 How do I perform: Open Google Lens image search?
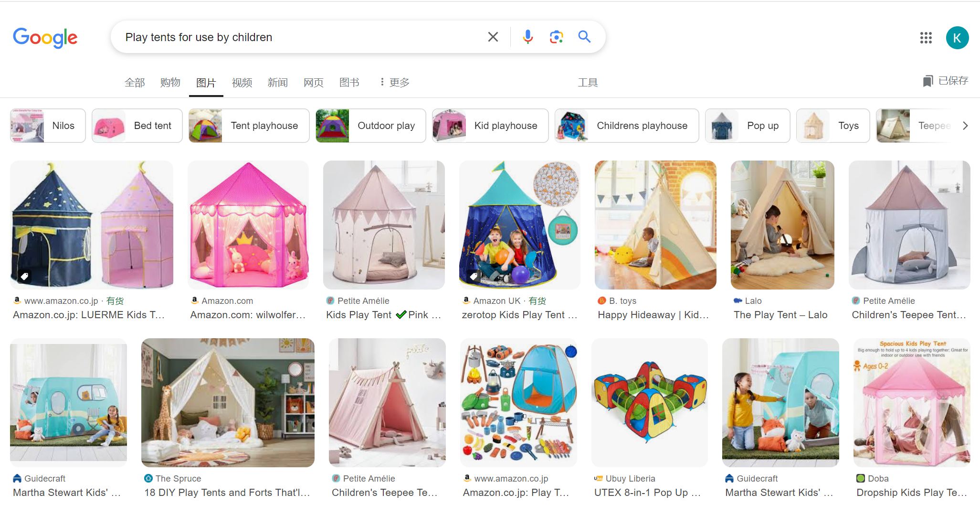pyautogui.click(x=556, y=37)
